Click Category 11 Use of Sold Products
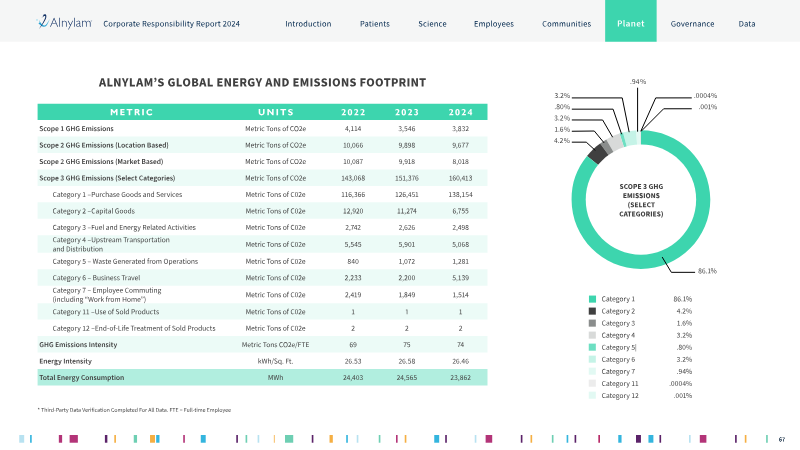This screenshot has height=450, width=800. tap(106, 312)
